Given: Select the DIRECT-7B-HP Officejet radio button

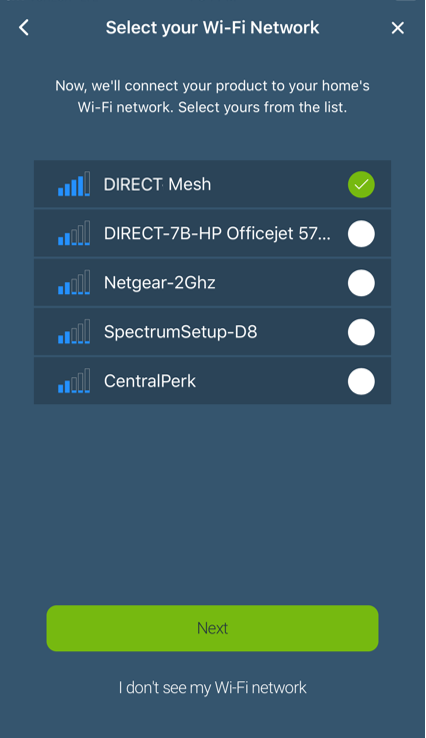Looking at the screenshot, I should [x=361, y=233].
